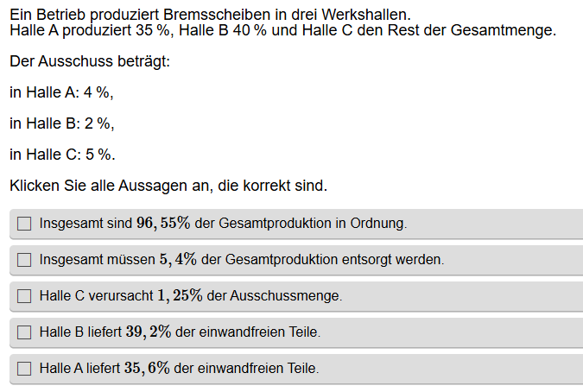Click the instruction 'Klicken Sie alle Aussagen an'
The width and height of the screenshot is (583, 392).
(168, 186)
